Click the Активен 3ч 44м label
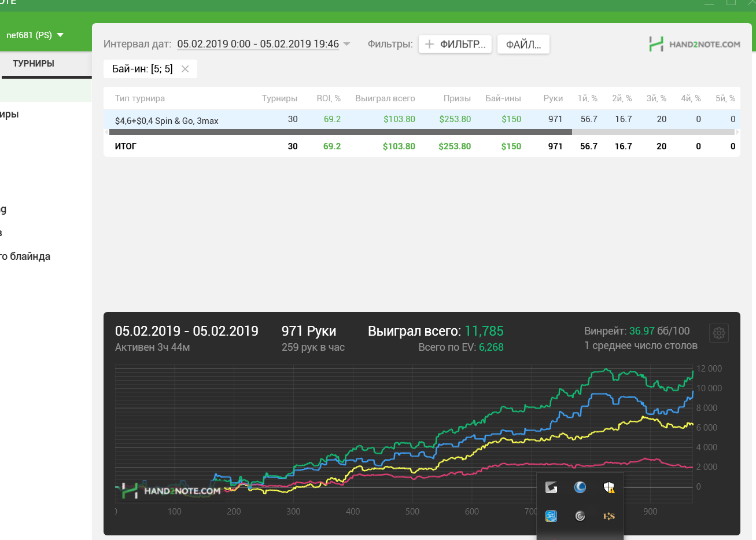 [152, 347]
